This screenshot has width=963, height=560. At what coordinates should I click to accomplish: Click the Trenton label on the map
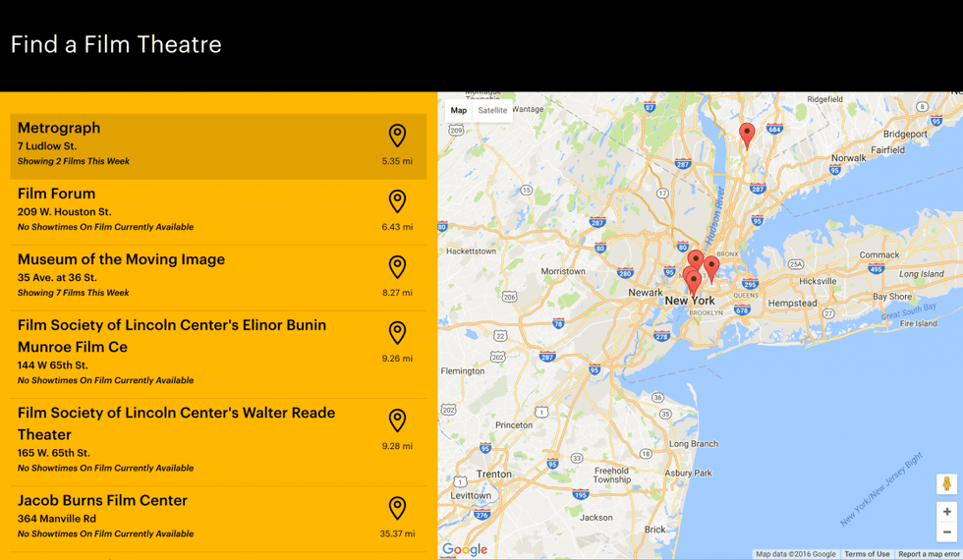493,474
